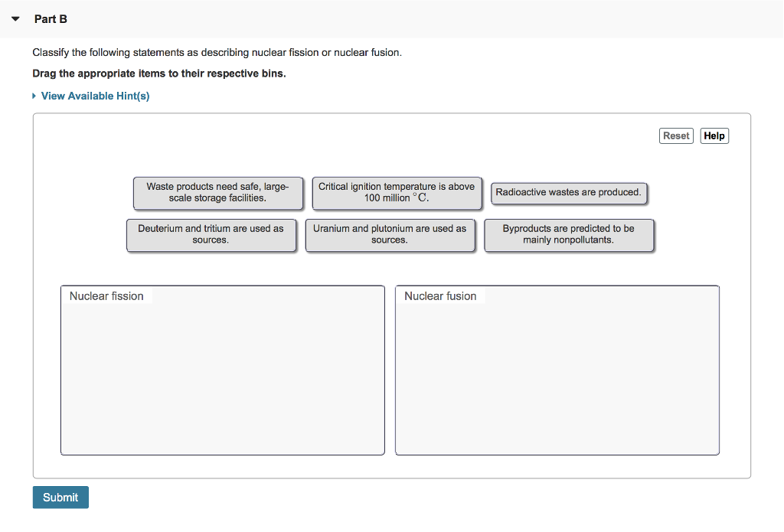784x532 pixels.
Task: Click inside the Nuclear fission bin
Action: point(223,370)
